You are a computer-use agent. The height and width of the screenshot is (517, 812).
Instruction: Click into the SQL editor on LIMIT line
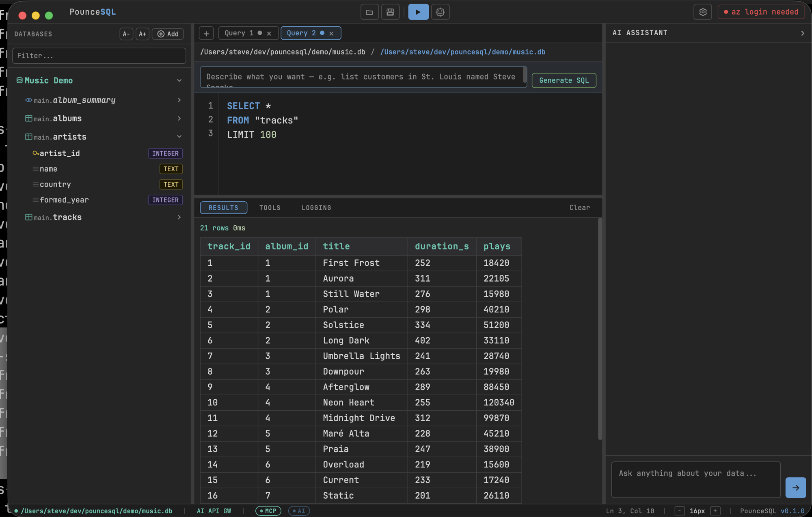pyautogui.click(x=252, y=135)
